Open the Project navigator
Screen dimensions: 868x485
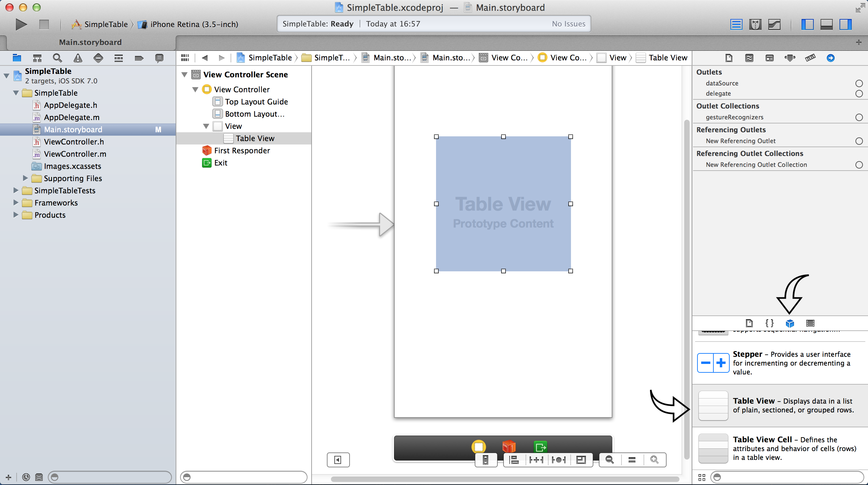[x=17, y=58]
